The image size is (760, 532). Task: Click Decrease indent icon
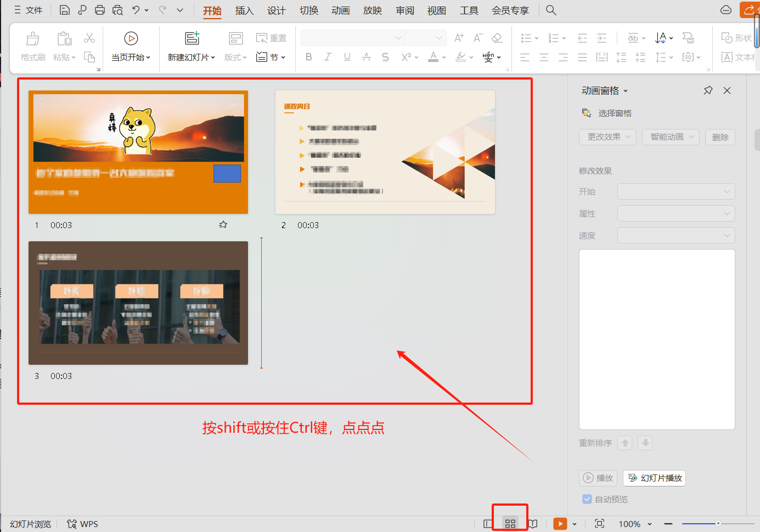click(582, 38)
